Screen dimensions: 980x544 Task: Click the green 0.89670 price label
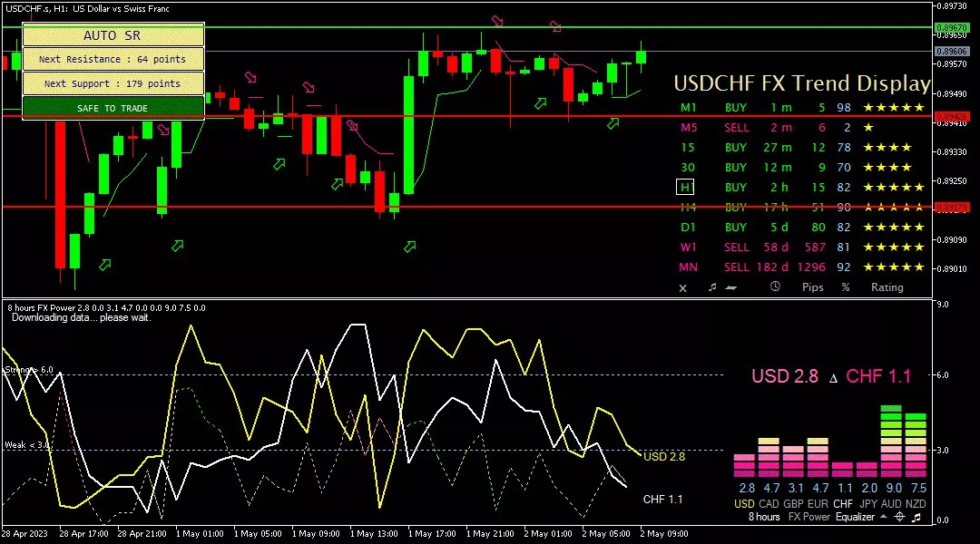[952, 27]
